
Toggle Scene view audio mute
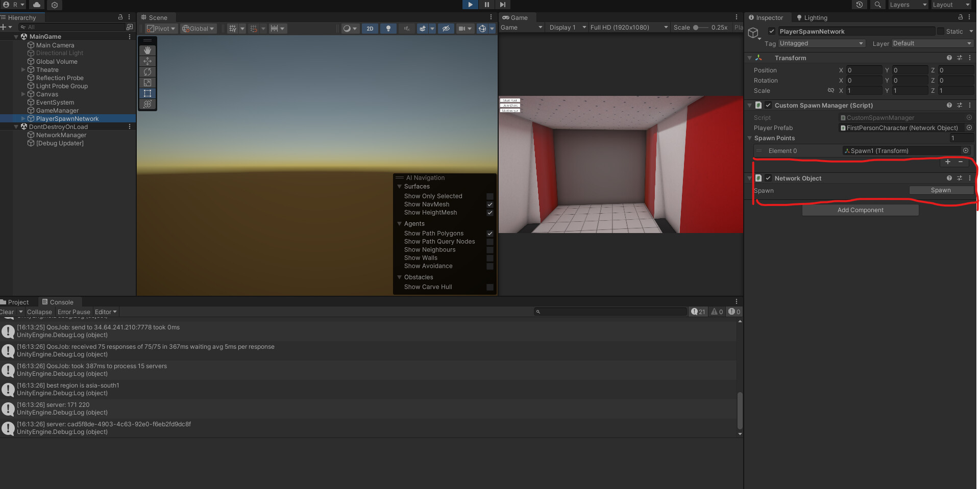tap(407, 29)
